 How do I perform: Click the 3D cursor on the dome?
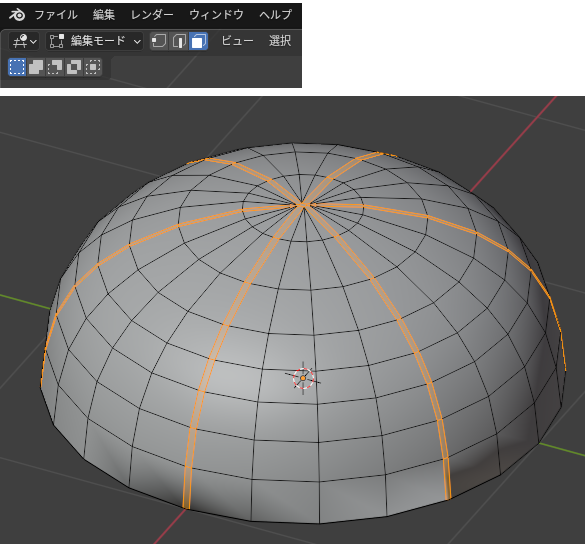303,378
